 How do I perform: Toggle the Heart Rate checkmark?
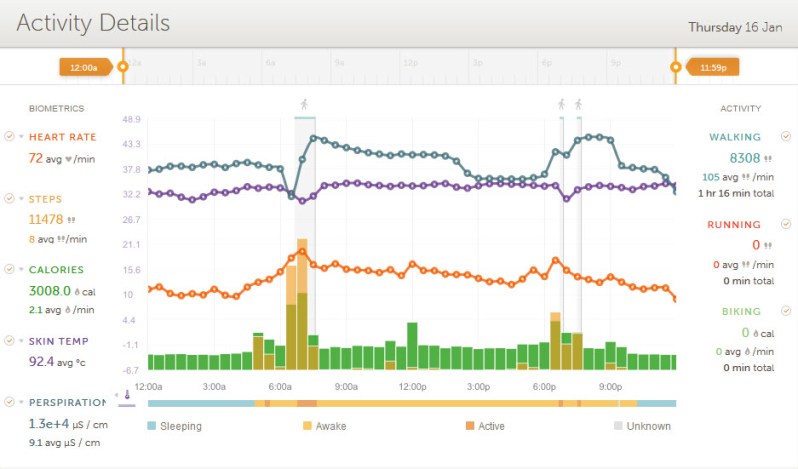[x=9, y=137]
